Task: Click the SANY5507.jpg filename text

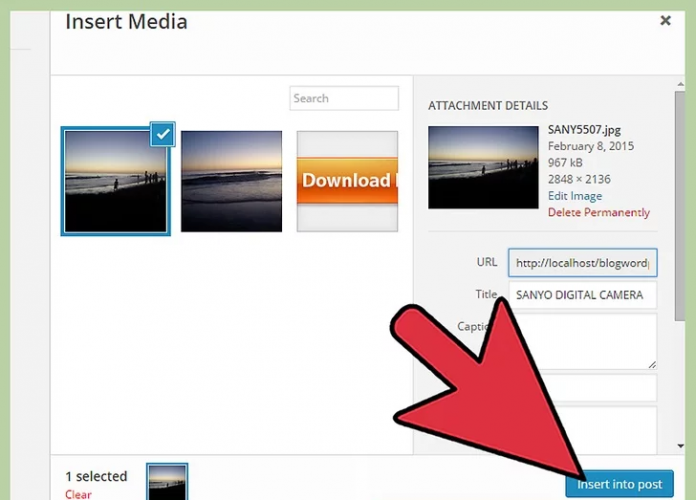Action: (x=585, y=130)
